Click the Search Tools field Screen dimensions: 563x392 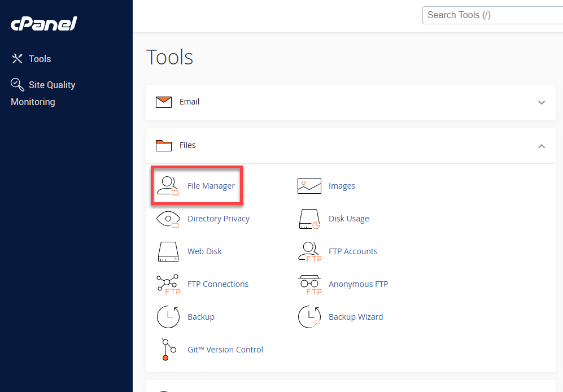point(491,15)
